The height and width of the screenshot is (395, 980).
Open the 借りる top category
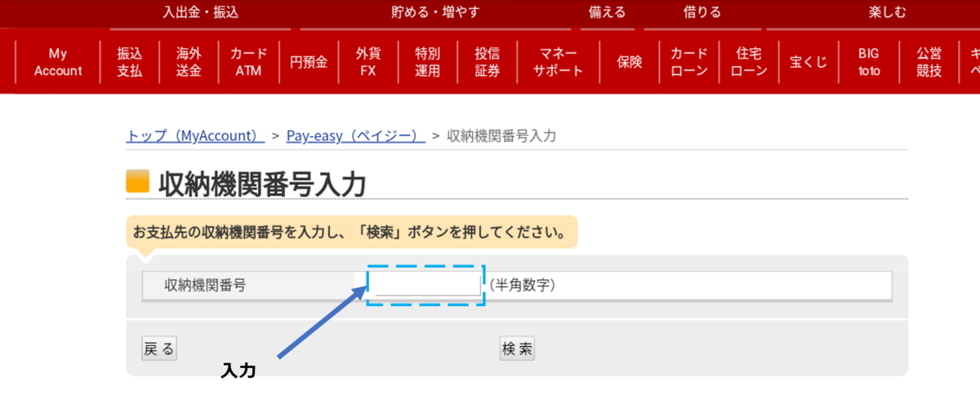point(702,12)
